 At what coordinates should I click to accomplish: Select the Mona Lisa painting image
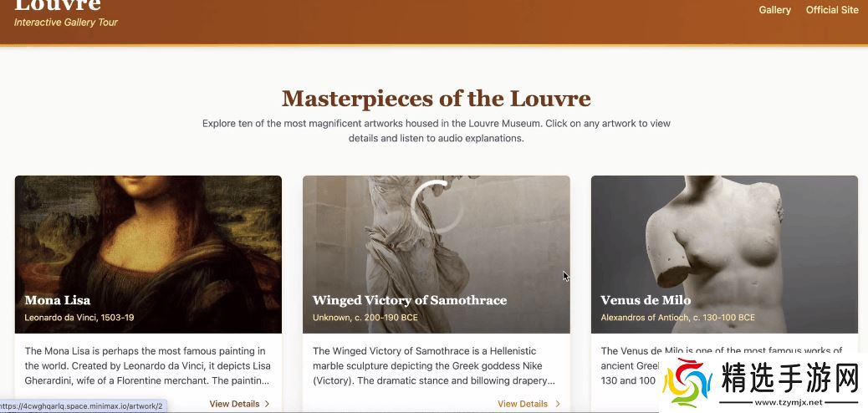(x=148, y=254)
